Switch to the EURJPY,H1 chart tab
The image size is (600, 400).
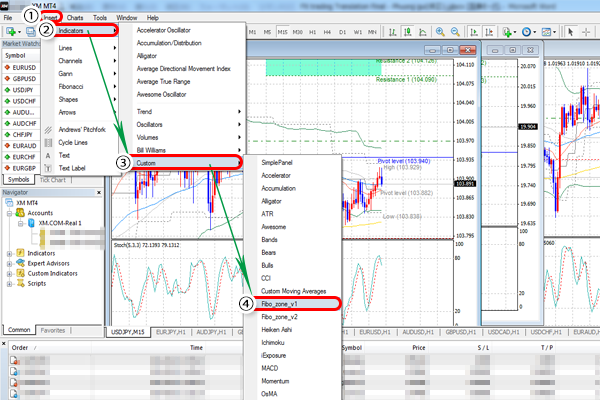point(171,332)
